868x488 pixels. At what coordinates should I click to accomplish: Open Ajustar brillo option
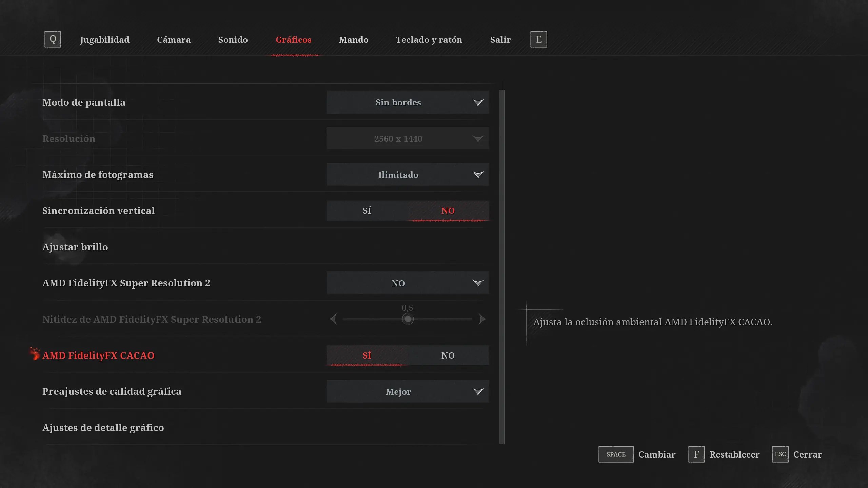(x=75, y=247)
